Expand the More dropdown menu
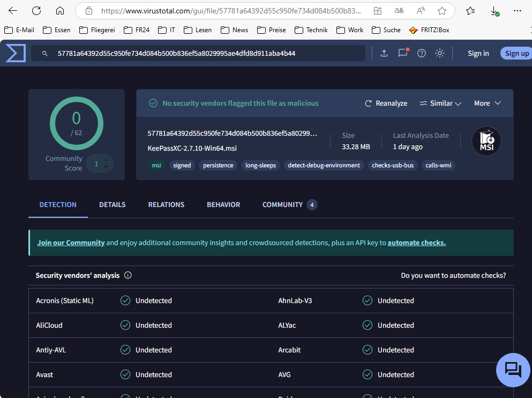This screenshot has height=398, width=532. coord(487,104)
